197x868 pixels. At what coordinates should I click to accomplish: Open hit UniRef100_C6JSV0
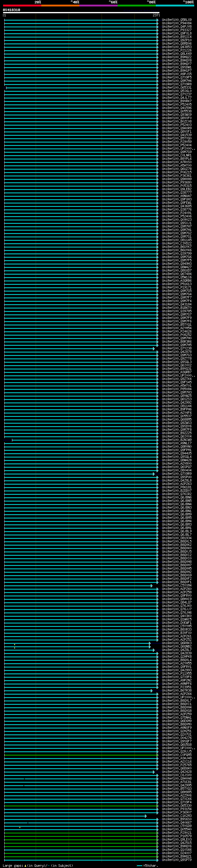(176, 775)
